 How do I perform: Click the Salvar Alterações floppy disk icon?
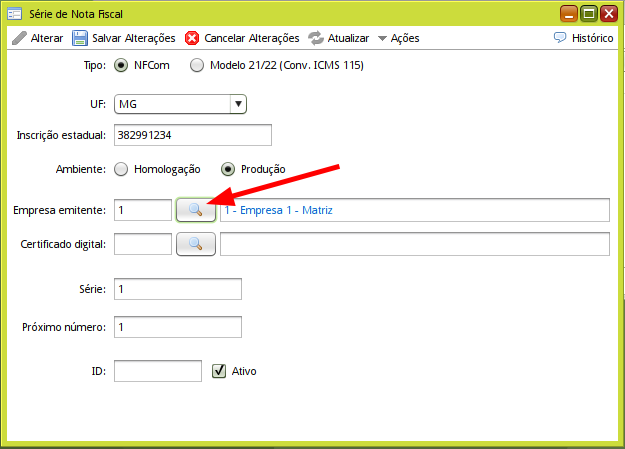click(x=79, y=38)
